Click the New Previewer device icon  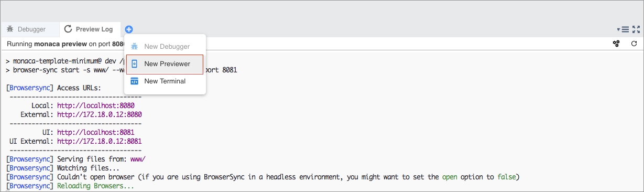(x=134, y=64)
